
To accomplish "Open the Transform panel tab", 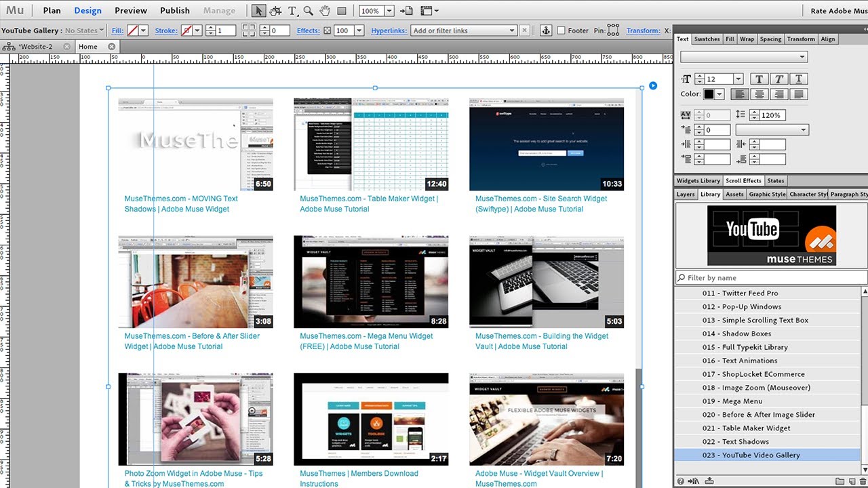I will (x=801, y=39).
